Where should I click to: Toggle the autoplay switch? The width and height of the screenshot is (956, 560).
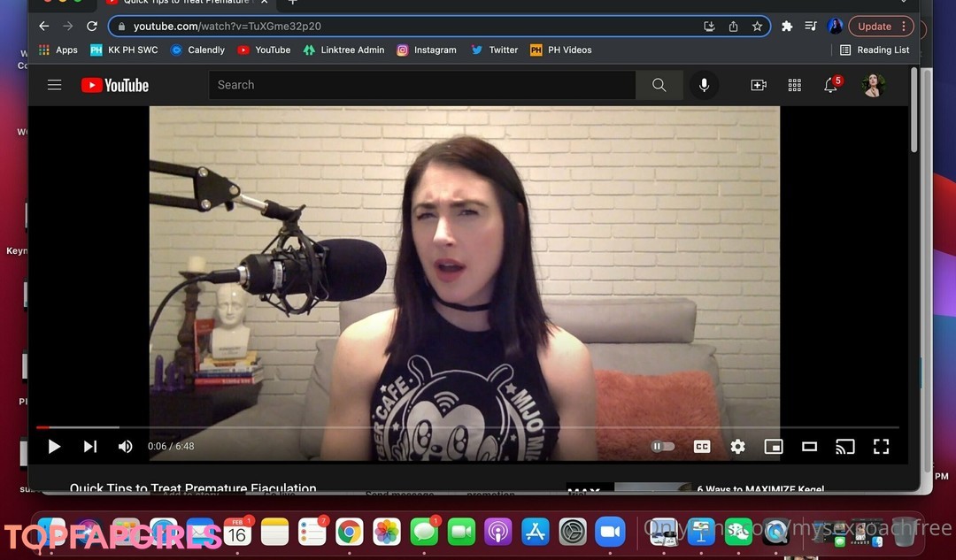pyautogui.click(x=663, y=447)
